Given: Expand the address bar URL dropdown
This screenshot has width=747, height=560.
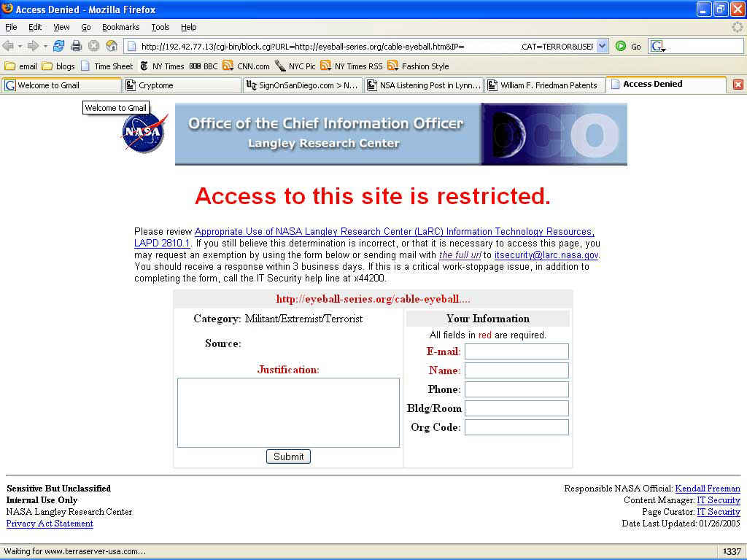Looking at the screenshot, I should [602, 46].
